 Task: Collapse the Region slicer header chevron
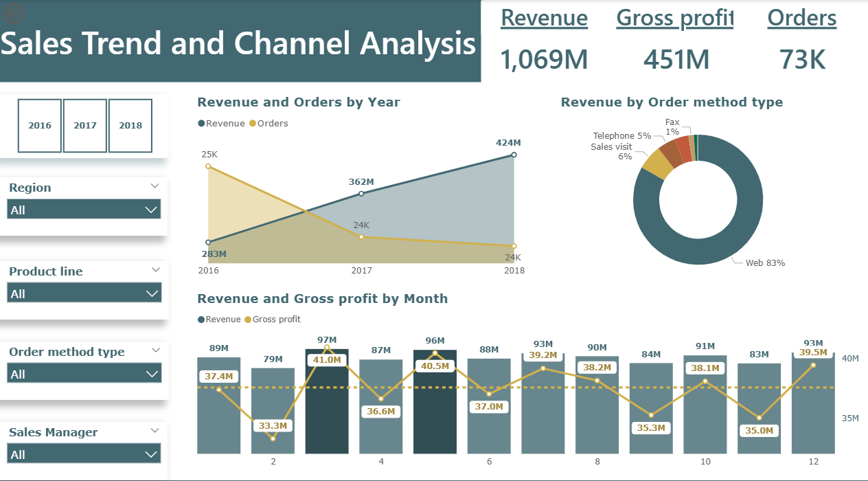click(x=155, y=186)
